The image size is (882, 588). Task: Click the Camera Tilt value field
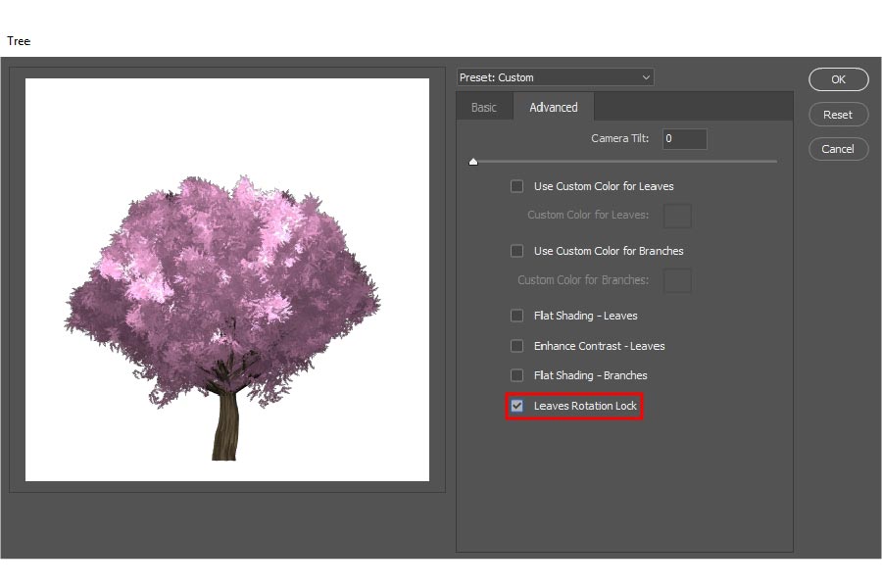click(685, 138)
